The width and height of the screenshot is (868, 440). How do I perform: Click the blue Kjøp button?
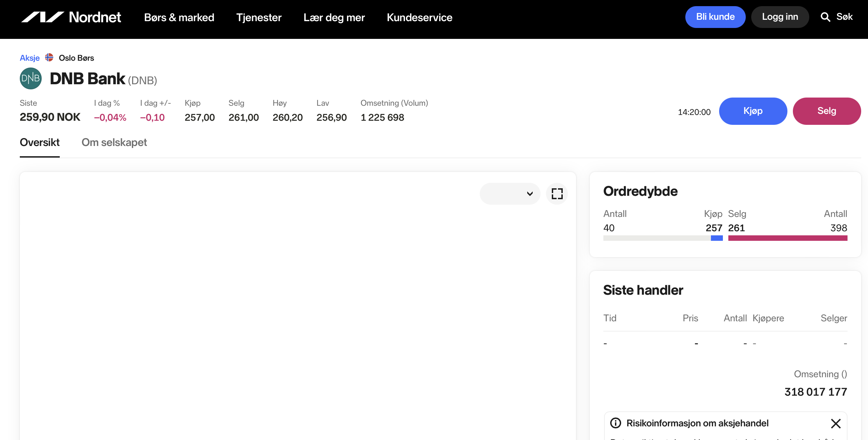pyautogui.click(x=753, y=111)
